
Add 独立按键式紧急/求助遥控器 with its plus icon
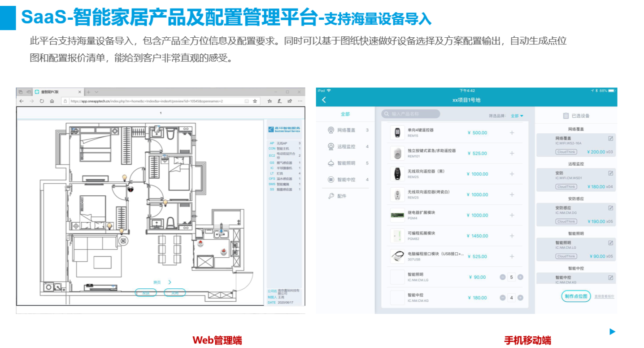[512, 154]
